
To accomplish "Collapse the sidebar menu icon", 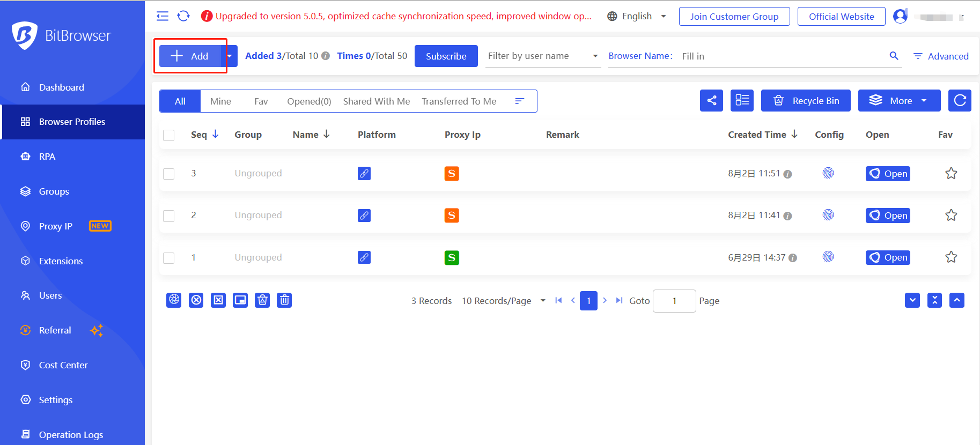I will click(163, 16).
